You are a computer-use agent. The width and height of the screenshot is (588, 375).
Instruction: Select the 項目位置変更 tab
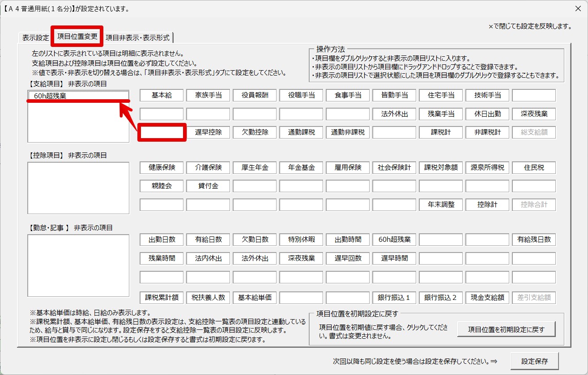click(x=77, y=37)
